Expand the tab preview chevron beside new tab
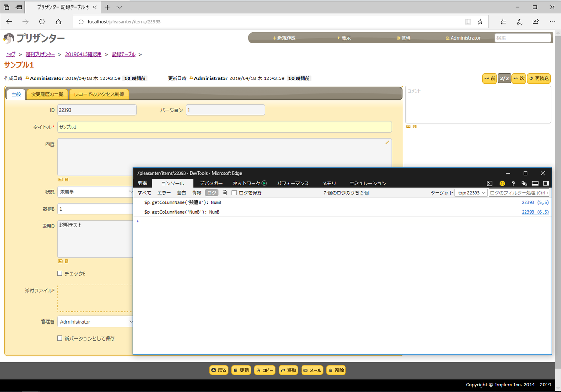561x392 pixels. (119, 7)
